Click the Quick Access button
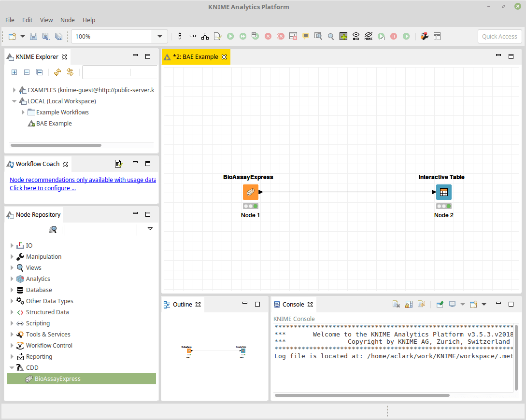The width and height of the screenshot is (526, 420). coord(499,36)
